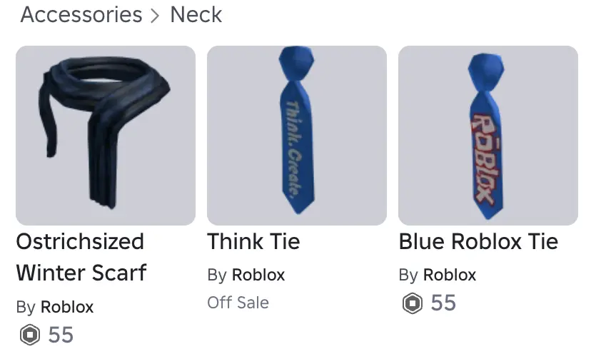Click the Robux icon under Blue Roblox Tie

click(413, 303)
